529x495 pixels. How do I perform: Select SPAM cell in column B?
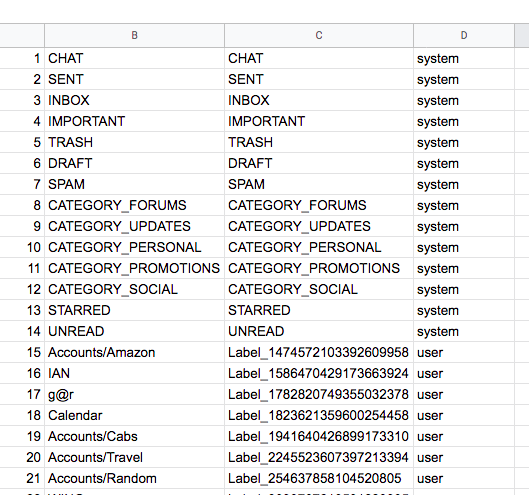tap(134, 184)
